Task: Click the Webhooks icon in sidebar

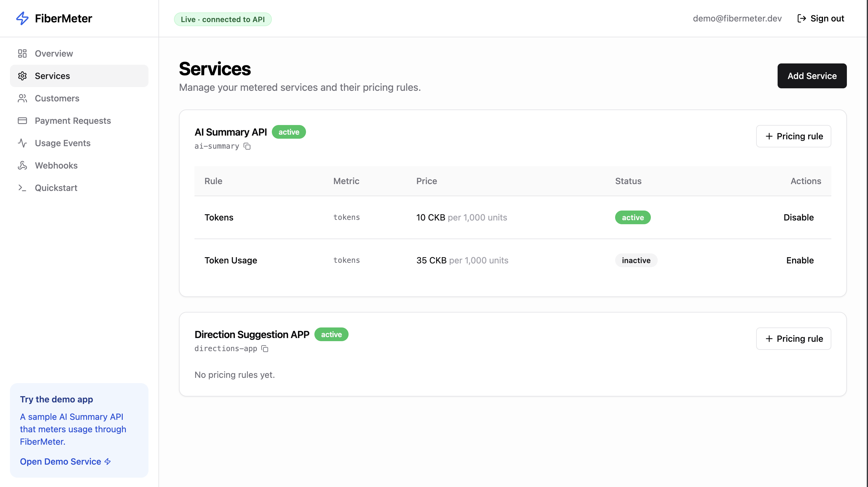Action: (22, 165)
